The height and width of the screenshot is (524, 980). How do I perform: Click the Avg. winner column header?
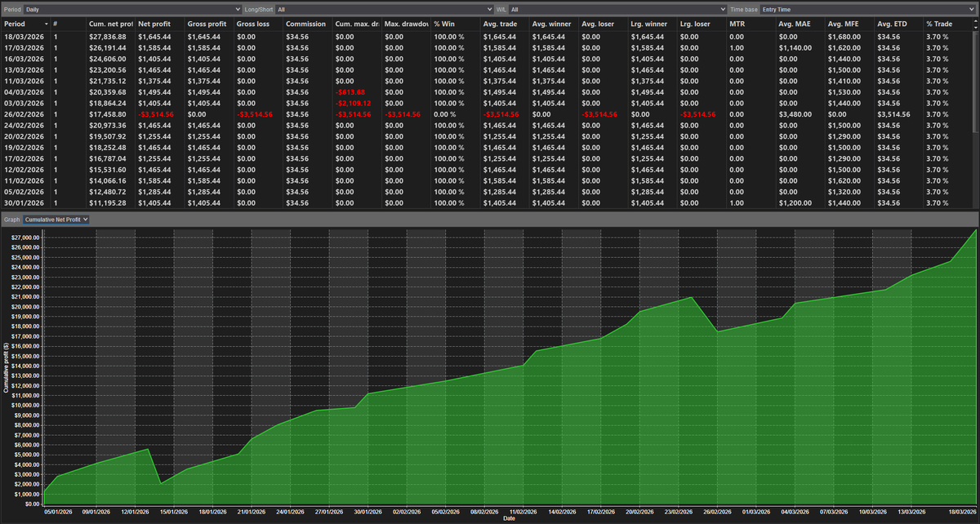pos(554,24)
